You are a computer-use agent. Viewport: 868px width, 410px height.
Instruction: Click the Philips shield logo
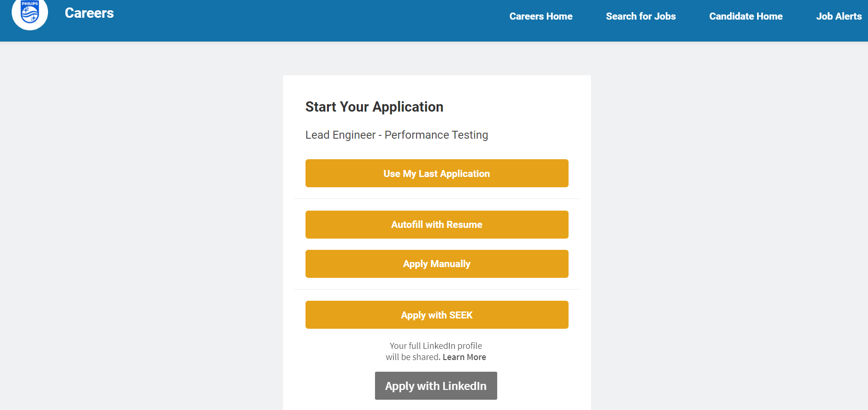pos(30,14)
